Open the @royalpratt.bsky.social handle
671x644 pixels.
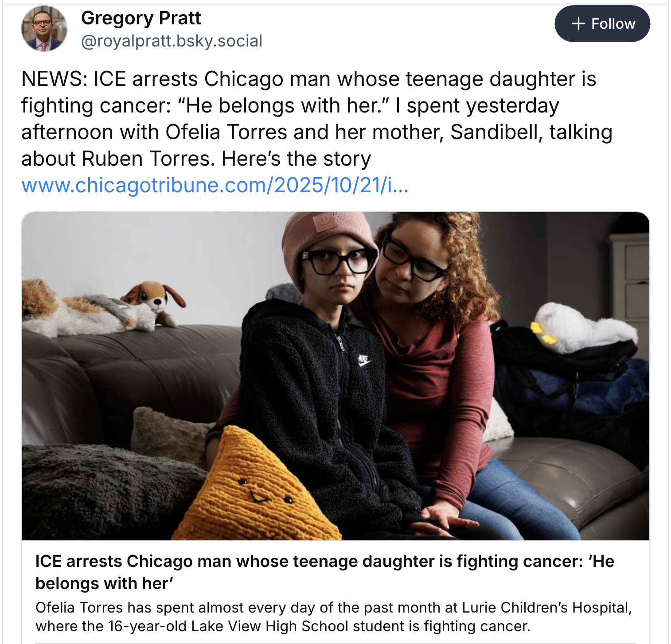pos(172,41)
